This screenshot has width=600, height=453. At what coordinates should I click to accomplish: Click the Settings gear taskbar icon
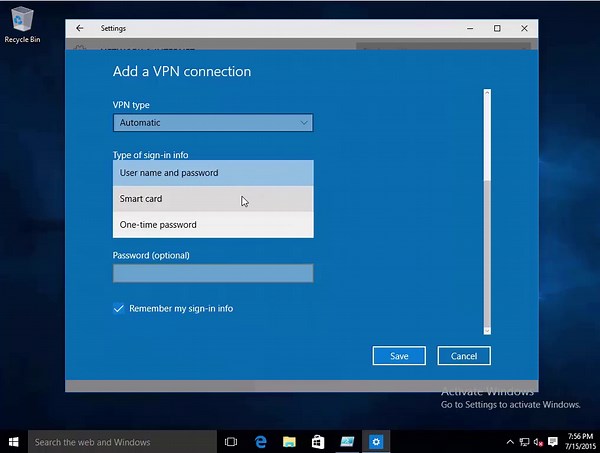376,442
